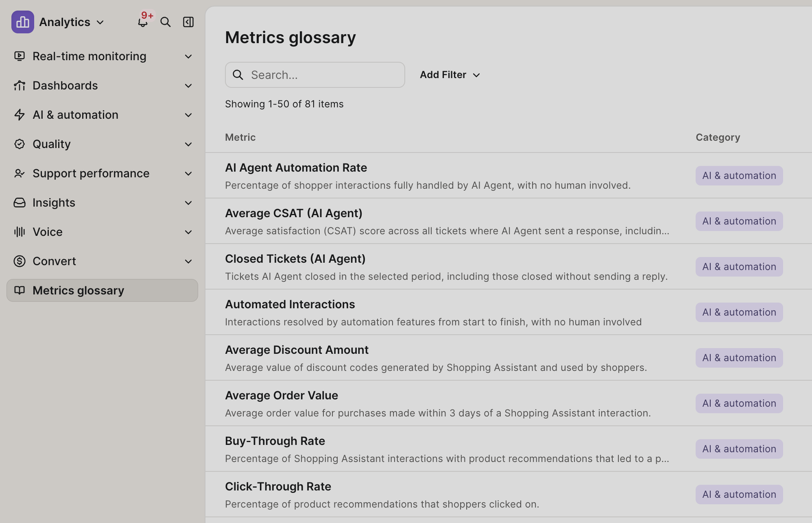
Task: Click category tag on Click-Through Rate row
Action: 739,495
